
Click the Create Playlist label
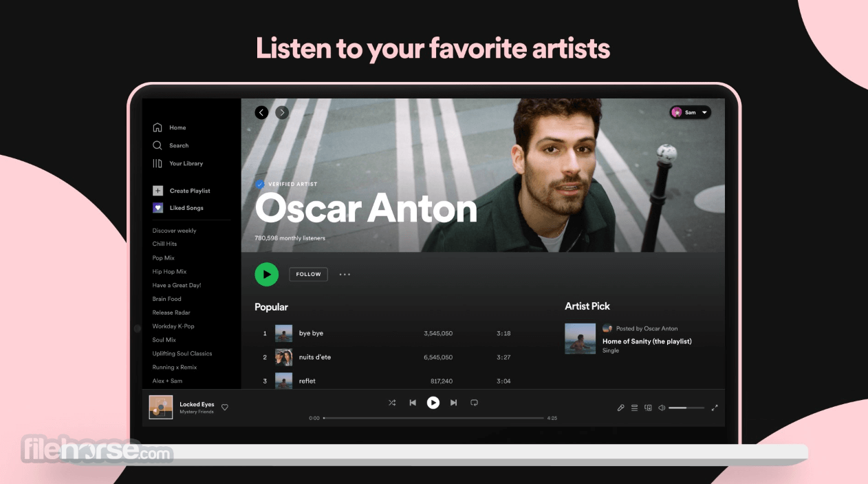coord(190,191)
